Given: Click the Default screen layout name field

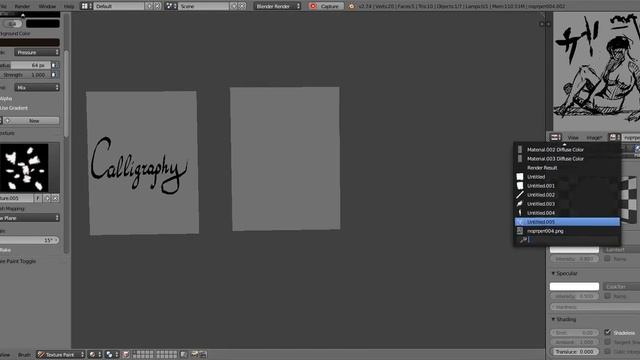Looking at the screenshot, I should pyautogui.click(x=119, y=6).
